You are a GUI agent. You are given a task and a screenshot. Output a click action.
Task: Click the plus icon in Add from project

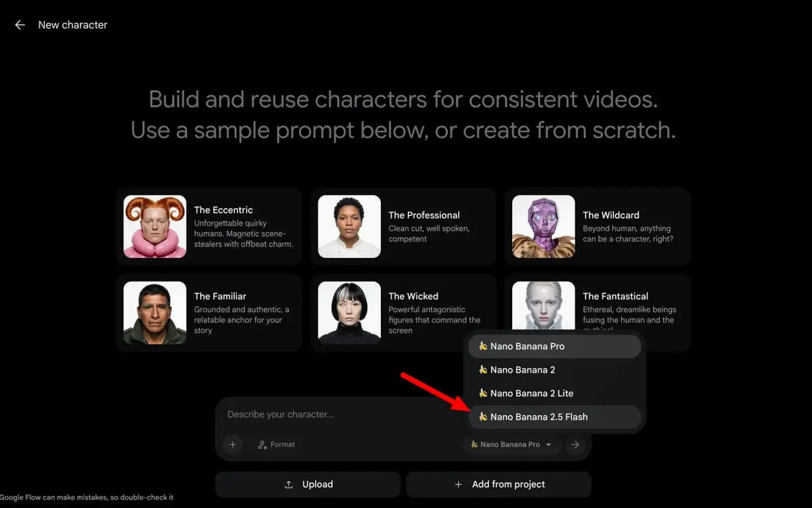[458, 484]
